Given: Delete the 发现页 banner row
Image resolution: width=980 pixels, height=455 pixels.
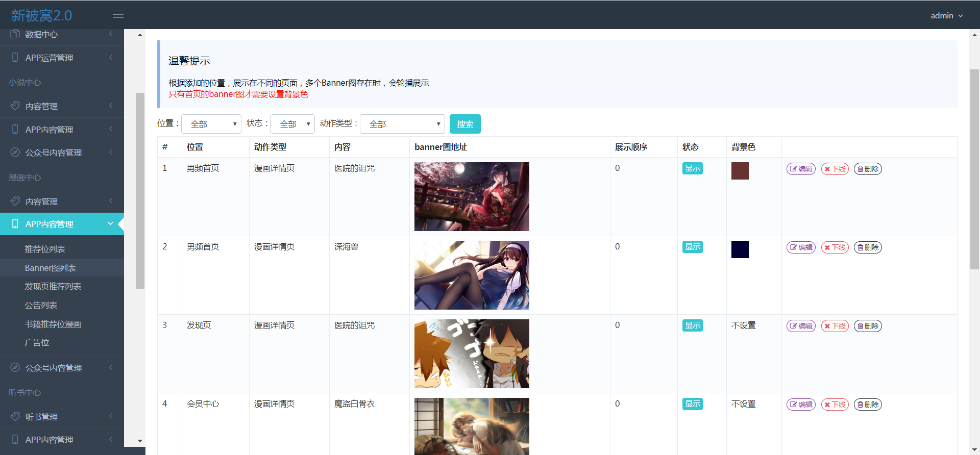Looking at the screenshot, I should point(868,326).
